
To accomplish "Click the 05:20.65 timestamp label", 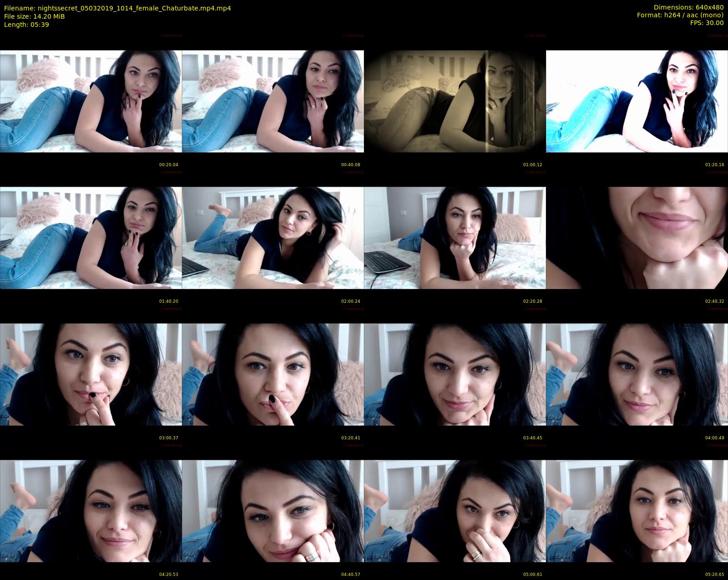I will click(x=715, y=575).
